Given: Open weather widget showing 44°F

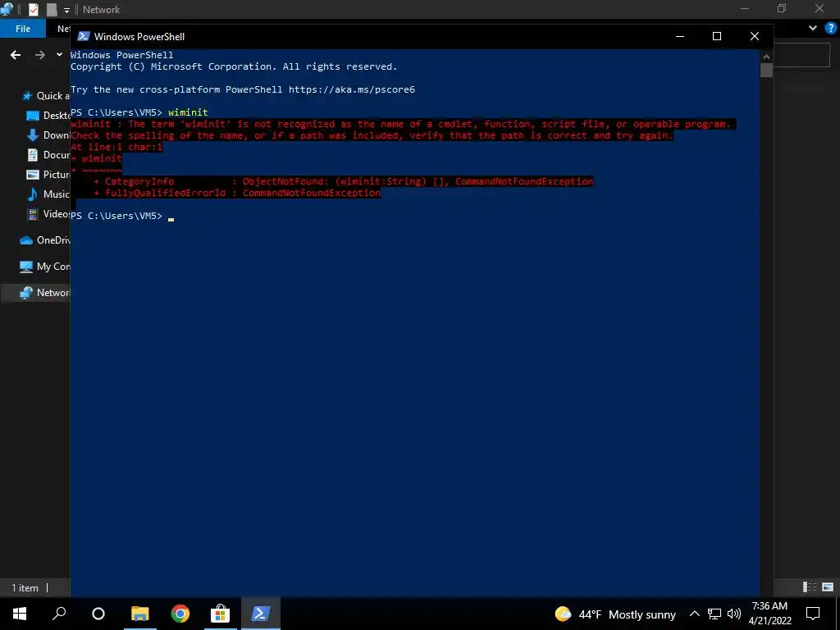Looking at the screenshot, I should pyautogui.click(x=615, y=614).
